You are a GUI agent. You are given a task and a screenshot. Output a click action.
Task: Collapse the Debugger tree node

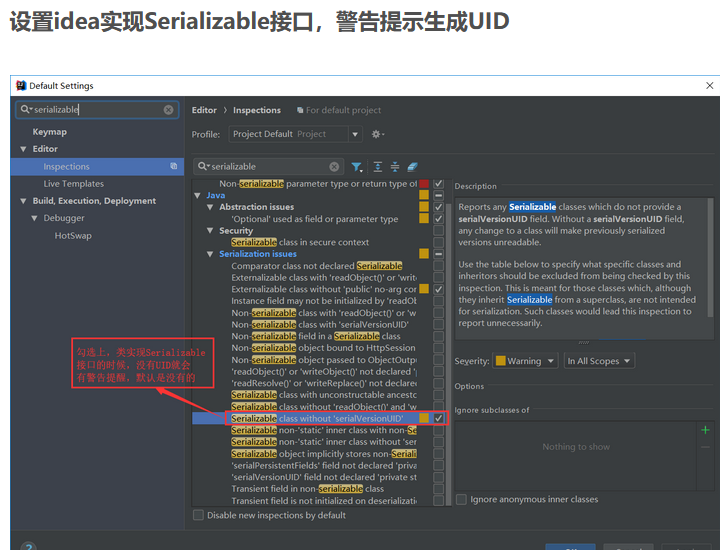point(34,218)
